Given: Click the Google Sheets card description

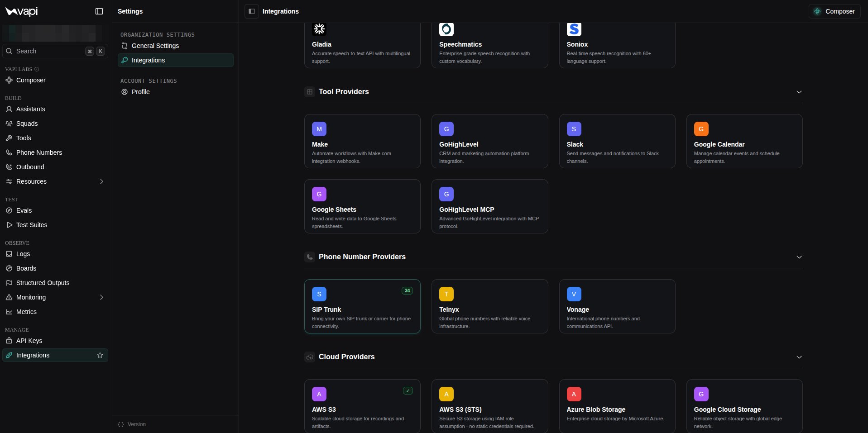Looking at the screenshot, I should (354, 222).
